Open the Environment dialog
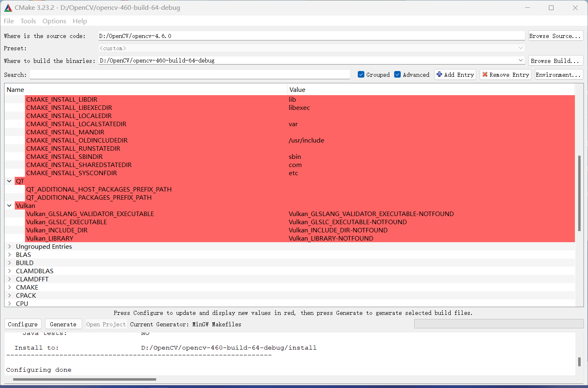 559,74
